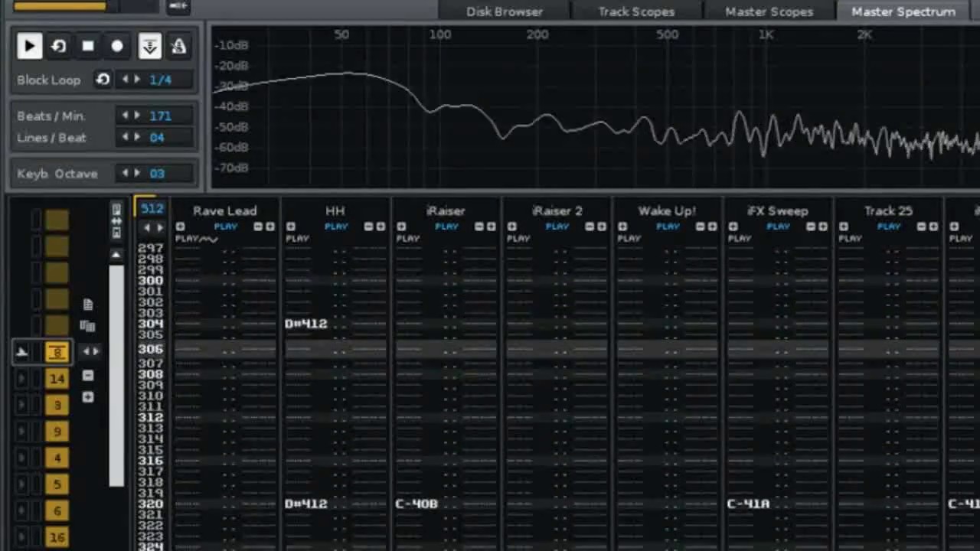Increase Block Loop size arrow

pyautogui.click(x=137, y=80)
